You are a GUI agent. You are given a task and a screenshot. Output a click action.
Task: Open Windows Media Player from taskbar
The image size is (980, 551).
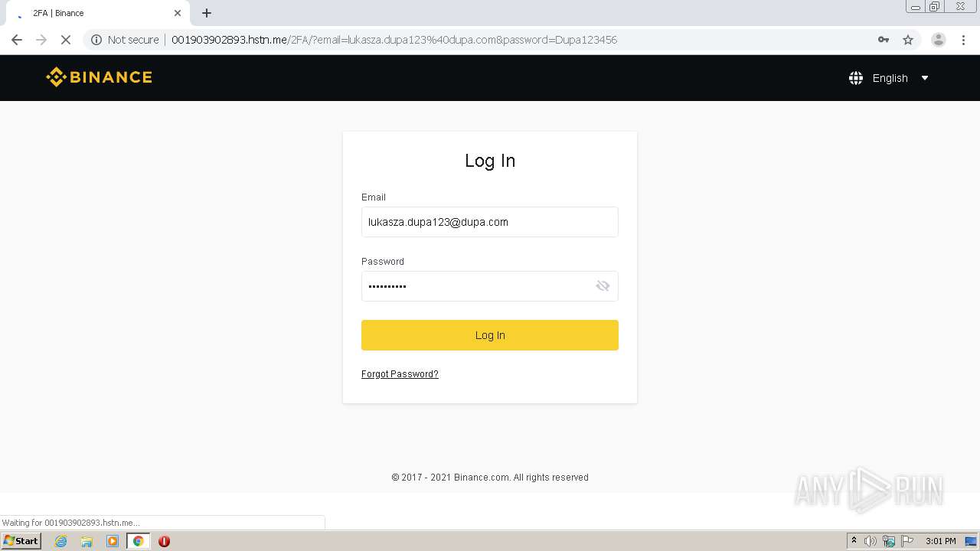113,541
